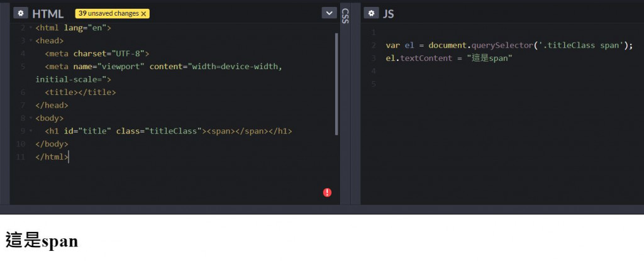Click the 39 unsaved changes label

pos(109,14)
